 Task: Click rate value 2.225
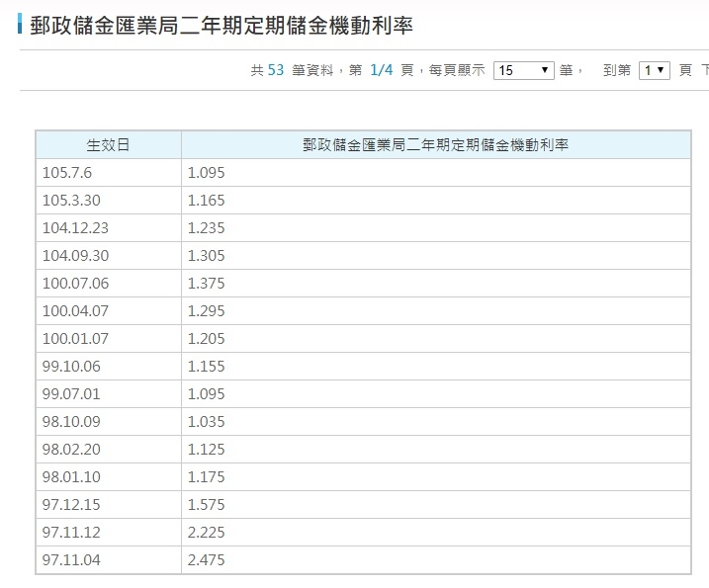pyautogui.click(x=207, y=532)
